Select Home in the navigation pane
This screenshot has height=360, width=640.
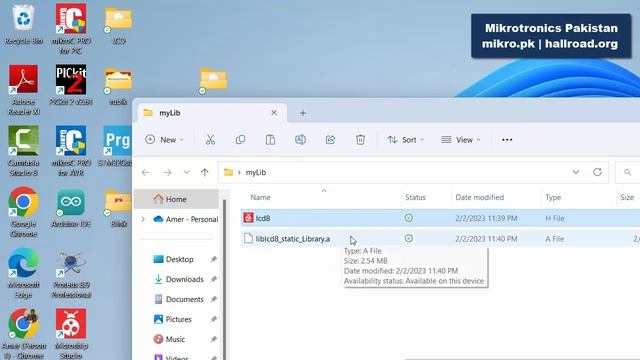click(x=177, y=199)
